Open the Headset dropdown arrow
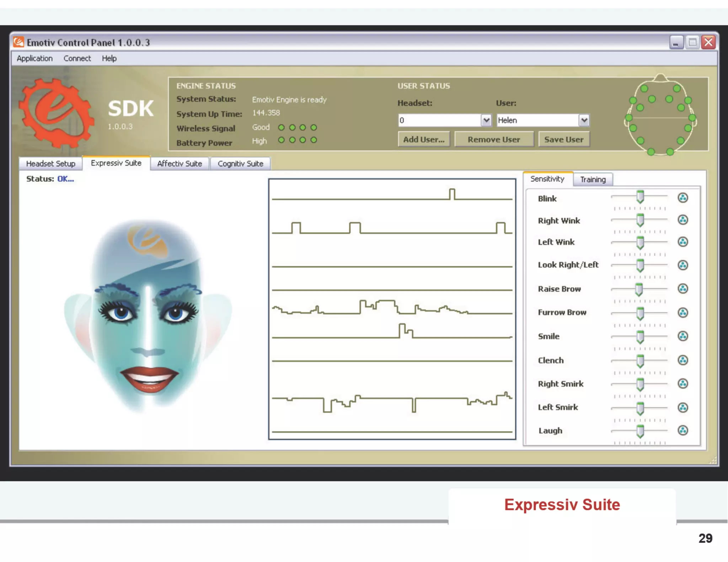 coord(486,120)
